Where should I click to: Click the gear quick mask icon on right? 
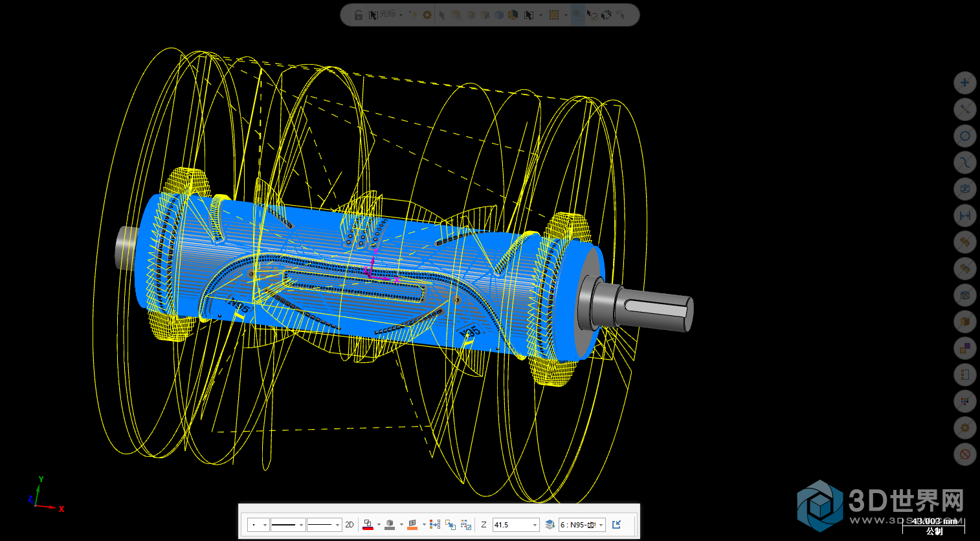point(964,428)
